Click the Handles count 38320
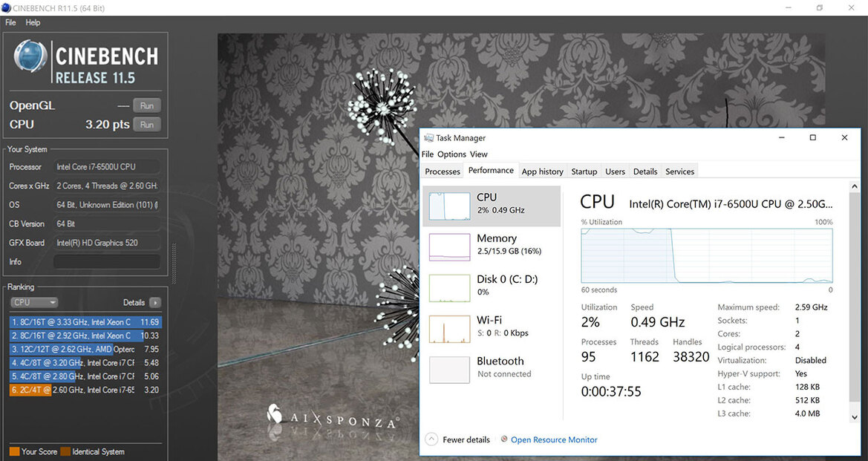This screenshot has width=868, height=461. (691, 357)
